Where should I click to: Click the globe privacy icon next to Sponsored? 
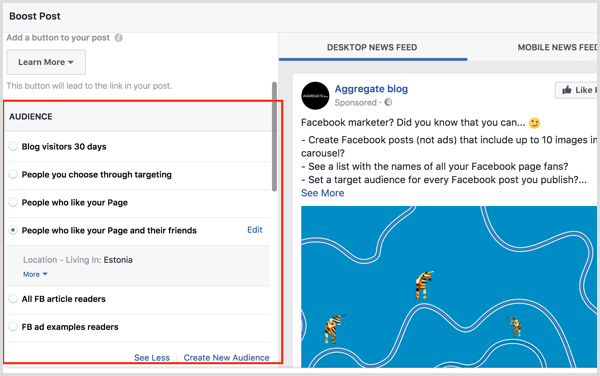point(388,103)
